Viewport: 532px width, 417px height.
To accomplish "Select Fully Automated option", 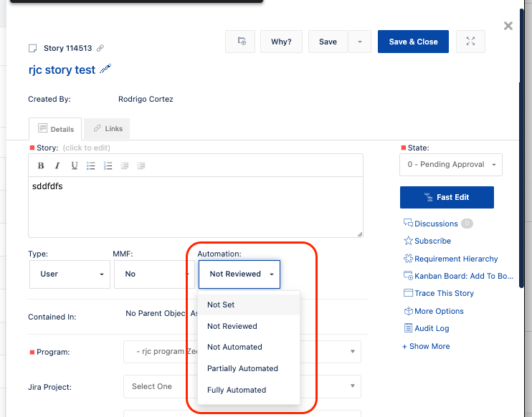I will (249, 390).
